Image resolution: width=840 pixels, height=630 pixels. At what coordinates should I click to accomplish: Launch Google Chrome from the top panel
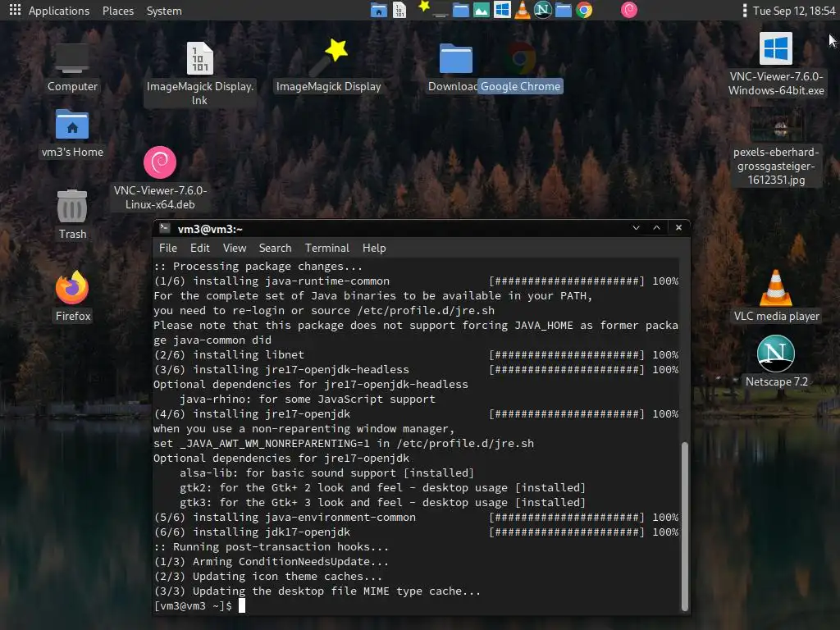click(x=584, y=10)
